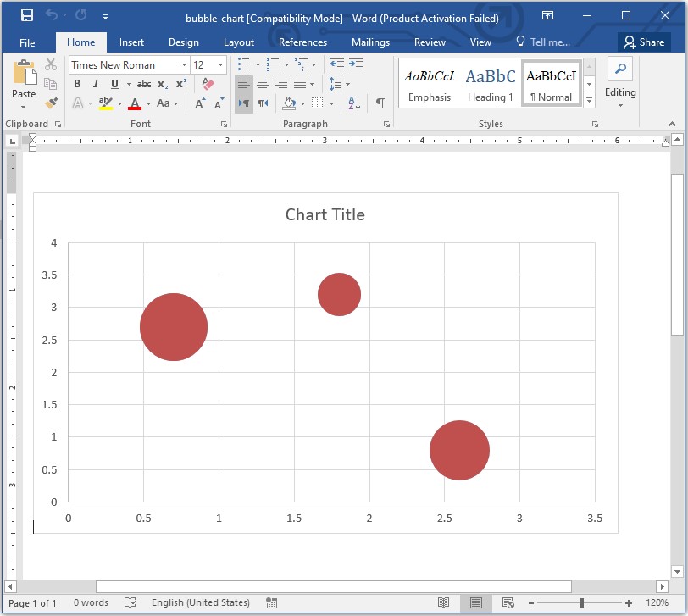This screenshot has width=688, height=616.
Task: Open the Review ribbon tab
Action: [x=430, y=42]
